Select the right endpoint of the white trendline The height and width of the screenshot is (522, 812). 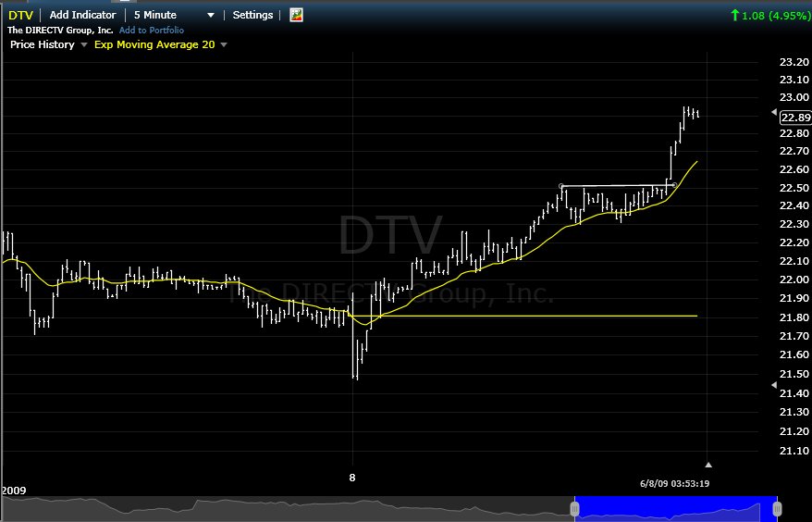point(674,185)
